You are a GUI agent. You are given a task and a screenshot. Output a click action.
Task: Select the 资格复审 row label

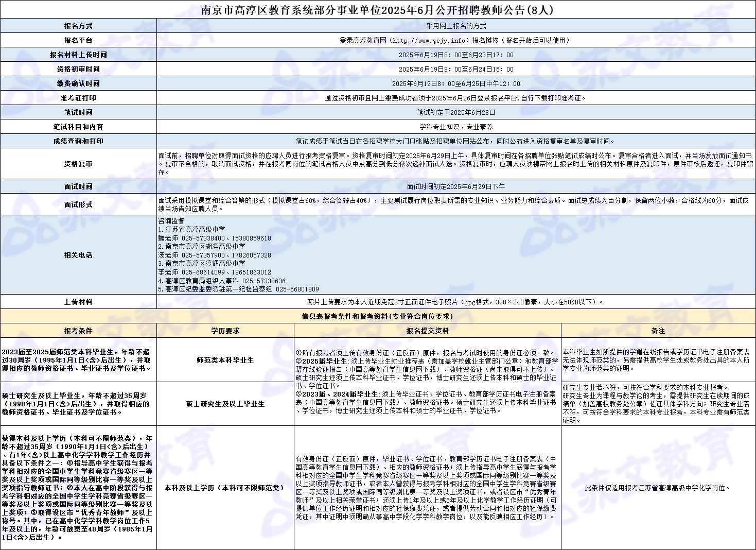click(x=78, y=164)
